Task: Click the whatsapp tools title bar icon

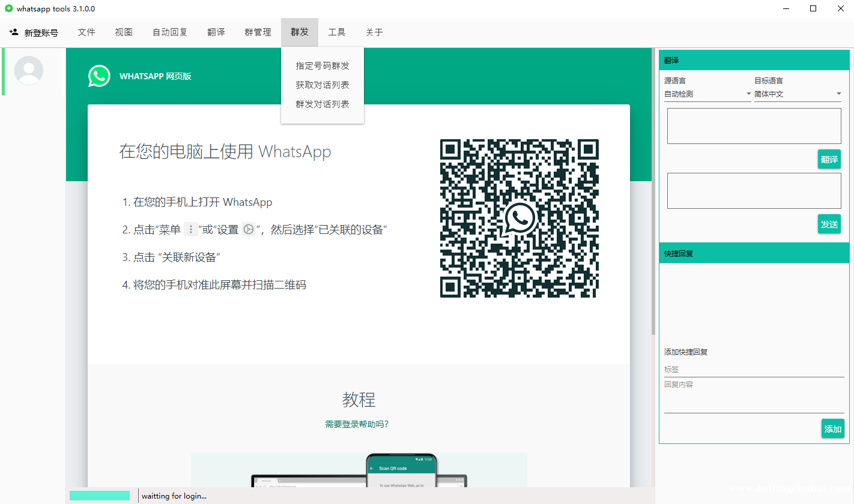Action: [x=9, y=9]
